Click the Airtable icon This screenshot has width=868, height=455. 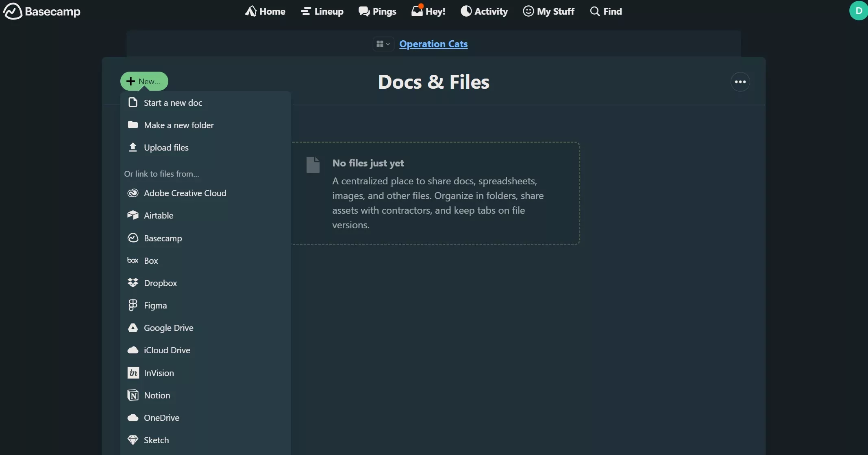click(133, 215)
